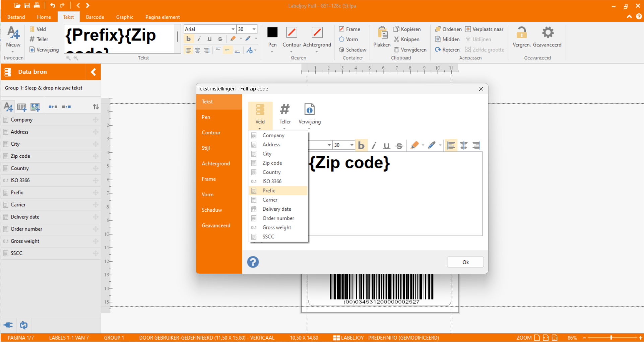This screenshot has height=342, width=644.
Task: Open Contour section in dialog sidebar
Action: (x=219, y=133)
